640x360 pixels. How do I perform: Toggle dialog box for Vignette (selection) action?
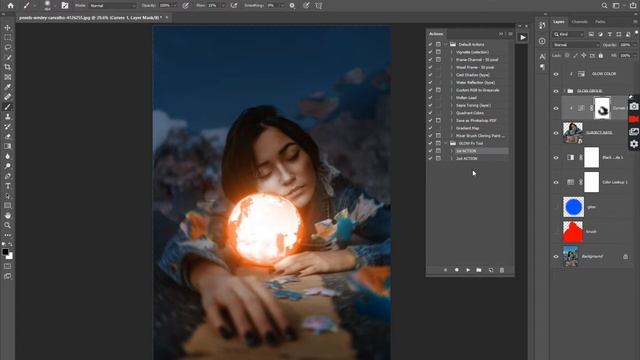438,52
